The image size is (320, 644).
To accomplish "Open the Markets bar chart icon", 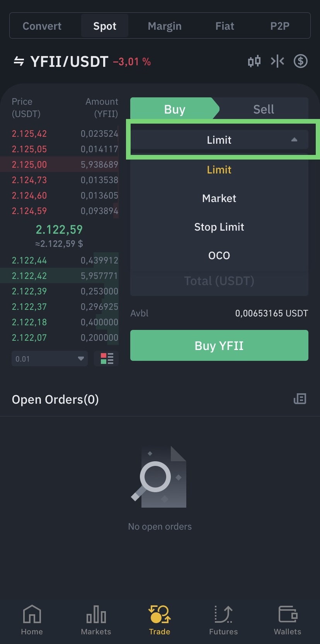I will pos(96,614).
